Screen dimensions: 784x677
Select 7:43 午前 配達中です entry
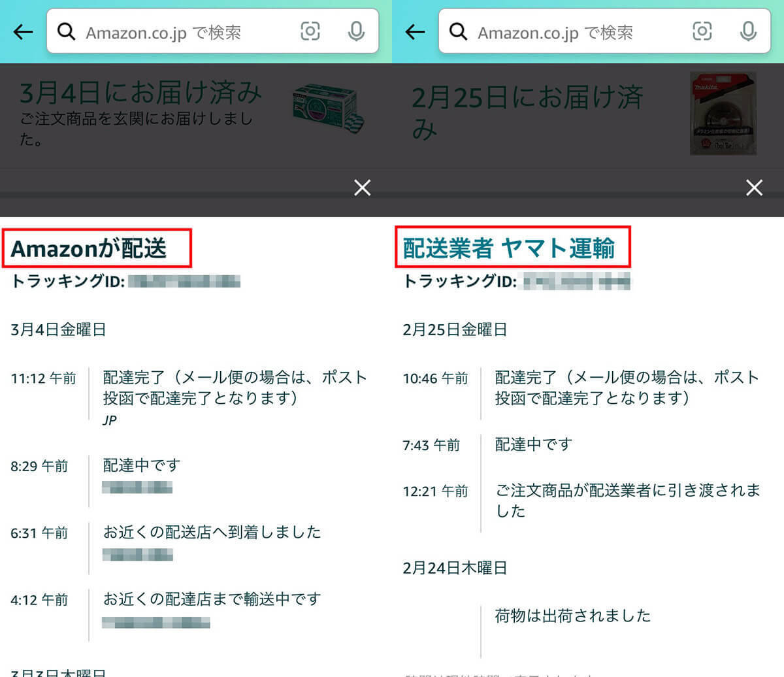click(x=488, y=445)
